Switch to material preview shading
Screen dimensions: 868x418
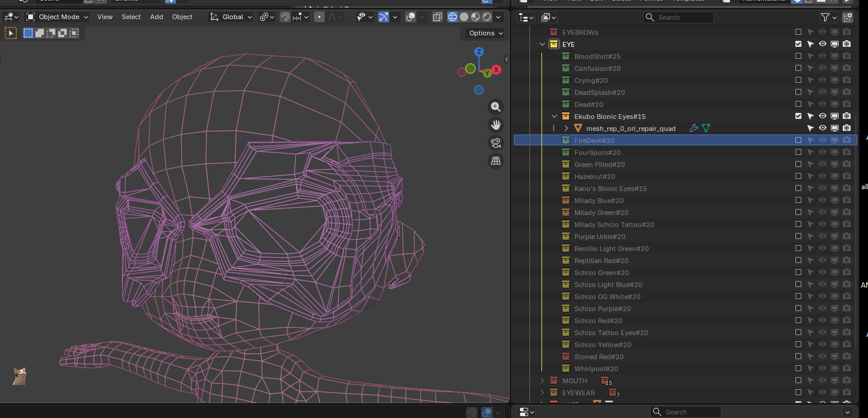(475, 17)
